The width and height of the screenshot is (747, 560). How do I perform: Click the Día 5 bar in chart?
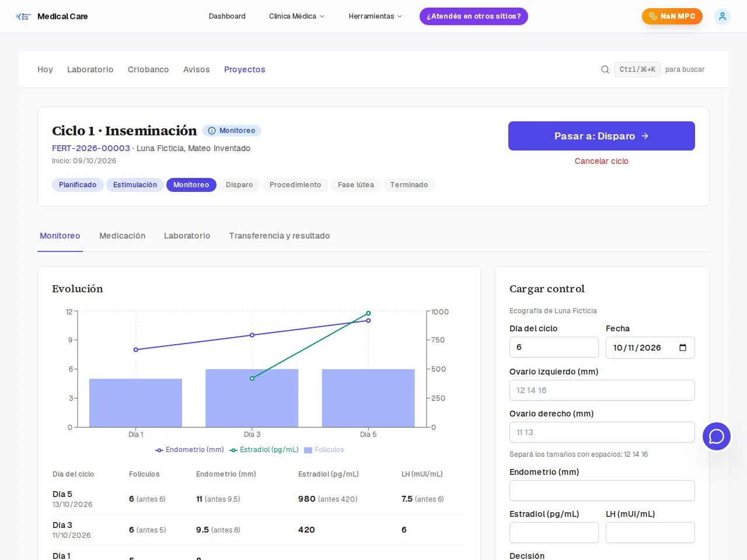click(x=368, y=398)
